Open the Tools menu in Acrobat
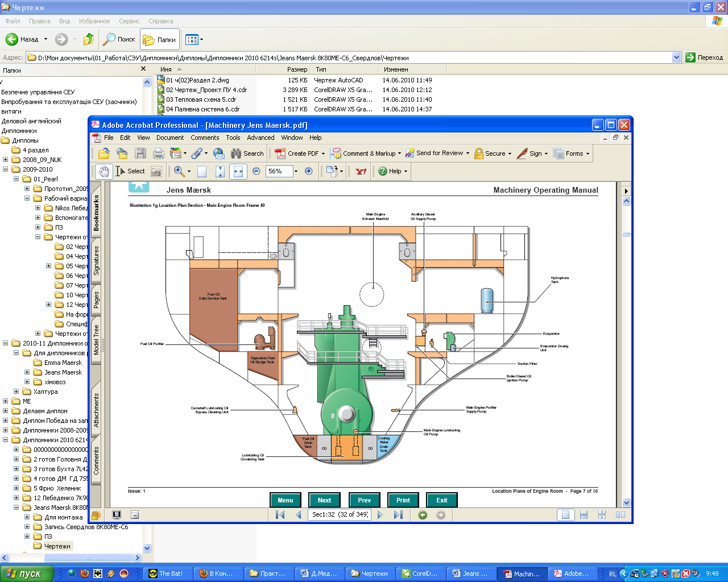728x582 pixels. click(233, 138)
